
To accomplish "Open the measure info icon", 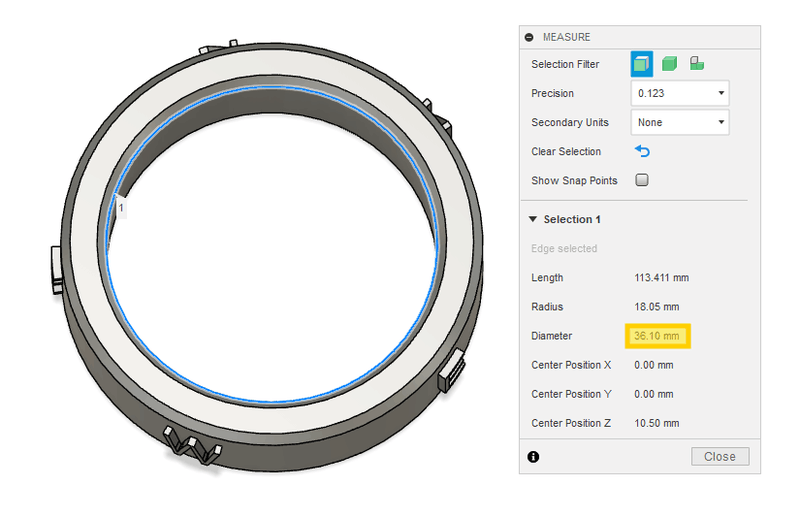I will click(533, 457).
